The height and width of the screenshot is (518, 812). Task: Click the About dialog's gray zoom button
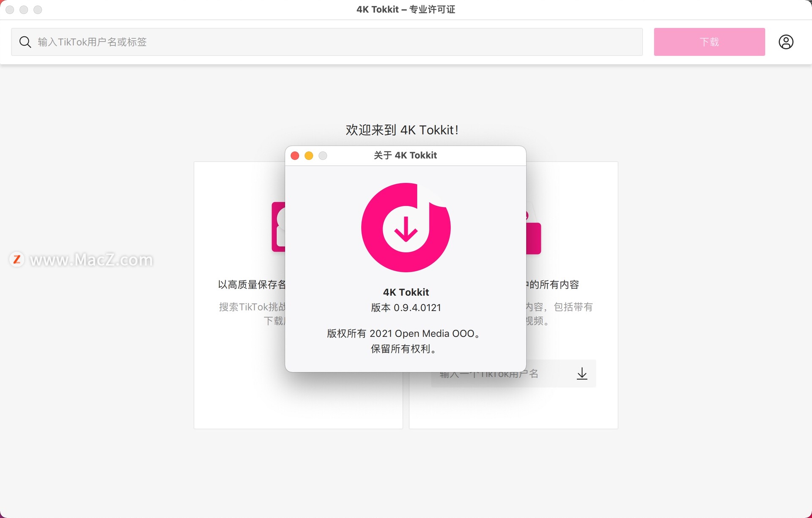[x=323, y=155]
